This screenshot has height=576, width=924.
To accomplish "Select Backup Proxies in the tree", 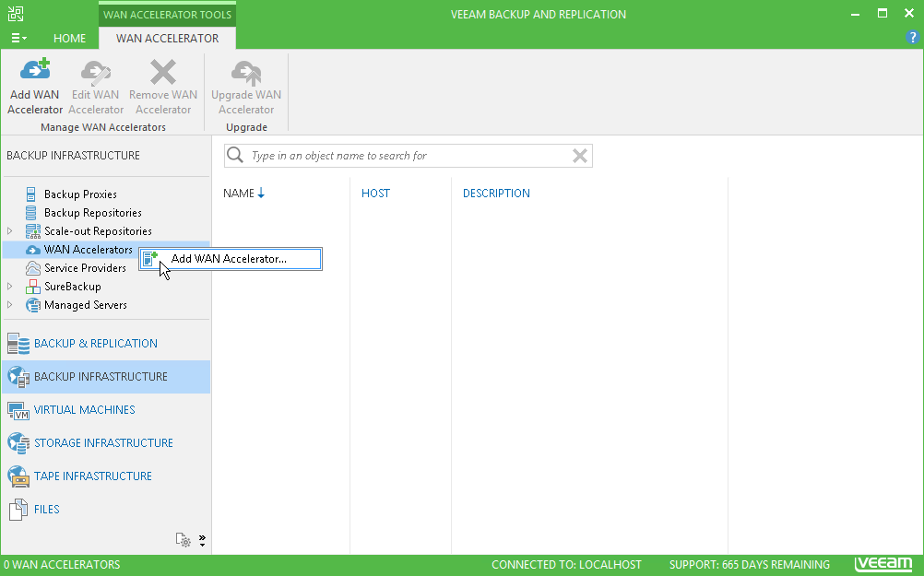I will click(80, 194).
